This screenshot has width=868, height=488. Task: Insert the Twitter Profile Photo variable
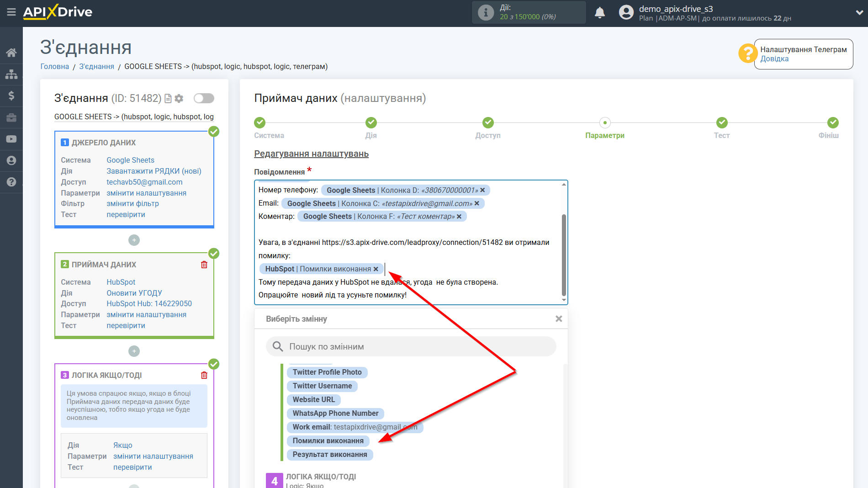(327, 372)
